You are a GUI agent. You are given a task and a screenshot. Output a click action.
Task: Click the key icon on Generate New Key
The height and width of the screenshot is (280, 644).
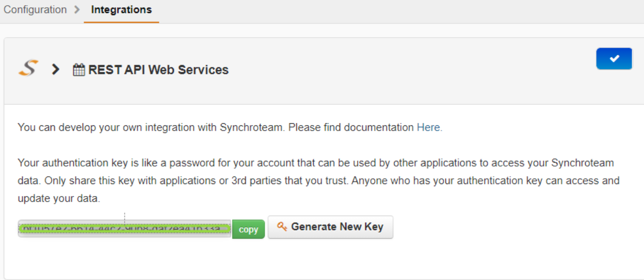point(282,227)
